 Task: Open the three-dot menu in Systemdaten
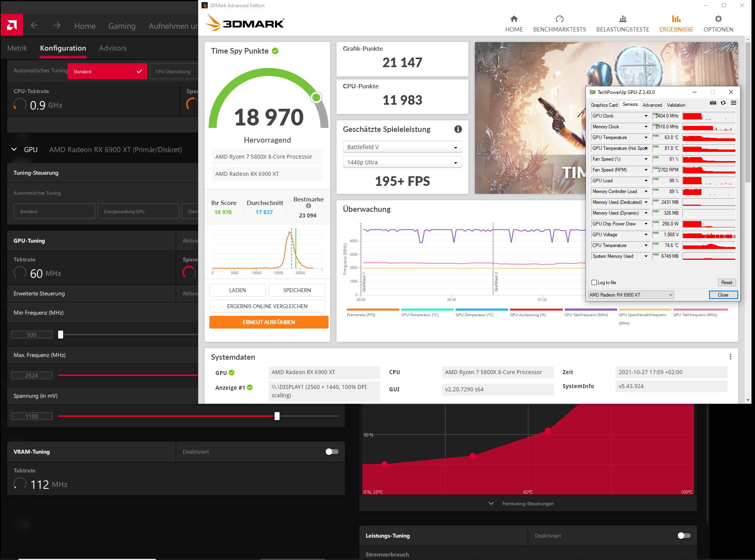point(730,357)
